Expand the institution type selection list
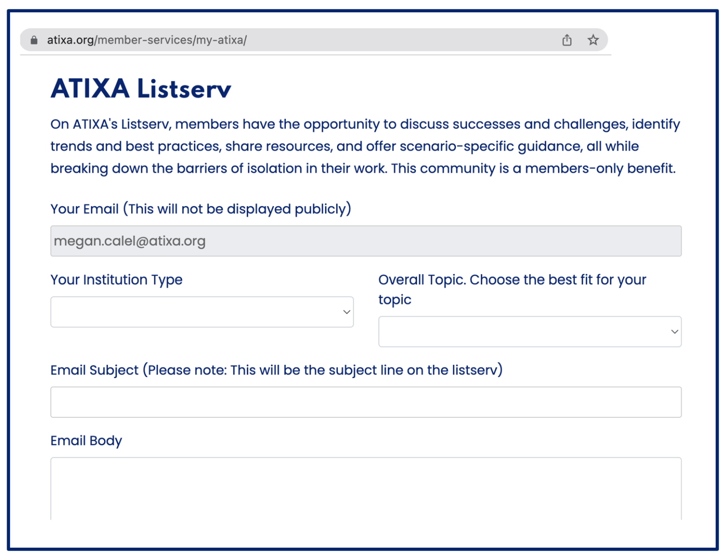The width and height of the screenshot is (728, 560). [201, 312]
